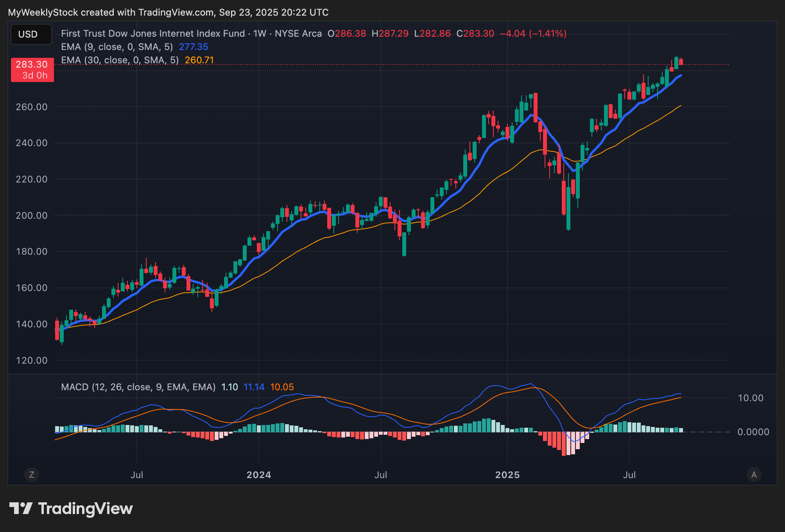Click the fund name symbol title
The height and width of the screenshot is (532, 785).
pyautogui.click(x=152, y=34)
